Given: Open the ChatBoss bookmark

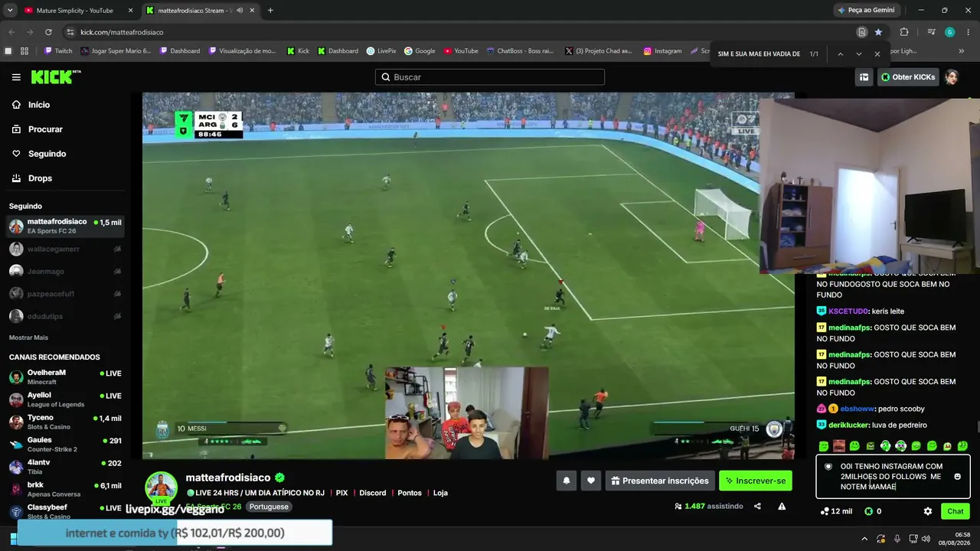Looking at the screenshot, I should 521,51.
